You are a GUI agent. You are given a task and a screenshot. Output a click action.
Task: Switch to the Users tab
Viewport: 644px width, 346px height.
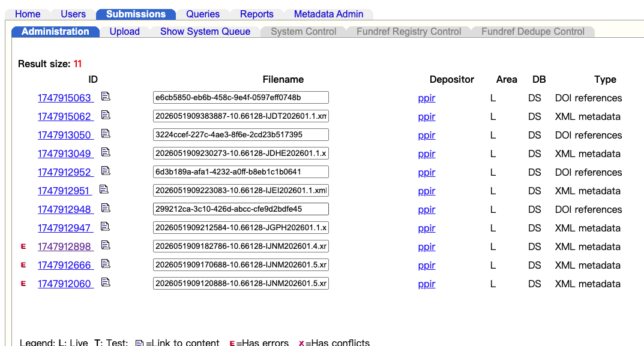click(73, 14)
